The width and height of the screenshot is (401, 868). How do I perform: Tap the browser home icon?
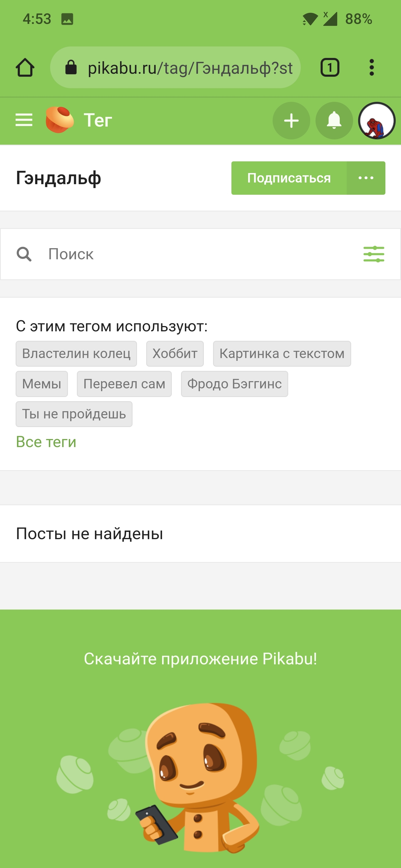tap(25, 68)
